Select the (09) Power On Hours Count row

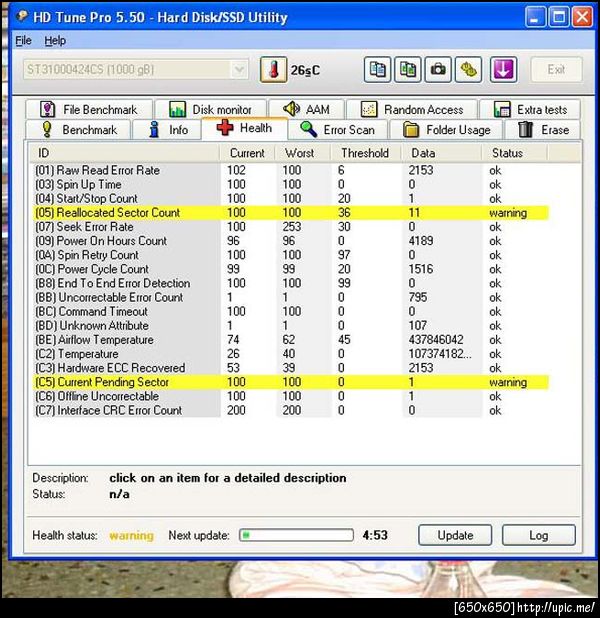(289, 241)
